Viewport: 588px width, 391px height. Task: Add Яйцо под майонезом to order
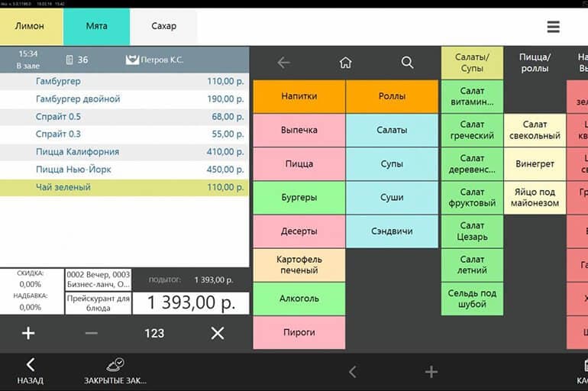[535, 198]
